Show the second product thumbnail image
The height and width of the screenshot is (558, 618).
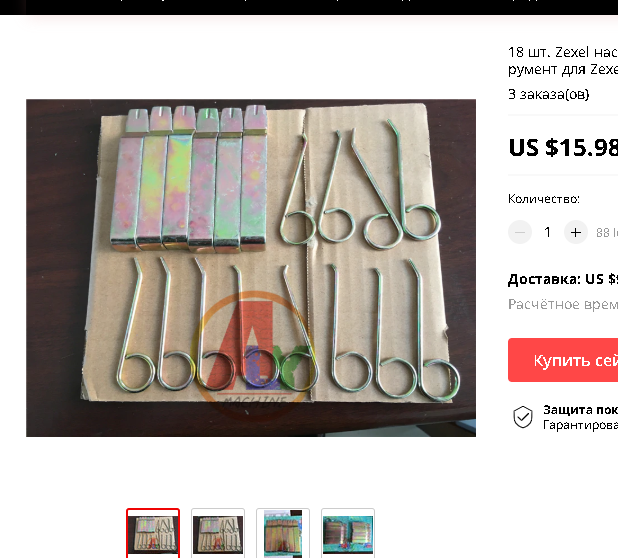point(218,533)
